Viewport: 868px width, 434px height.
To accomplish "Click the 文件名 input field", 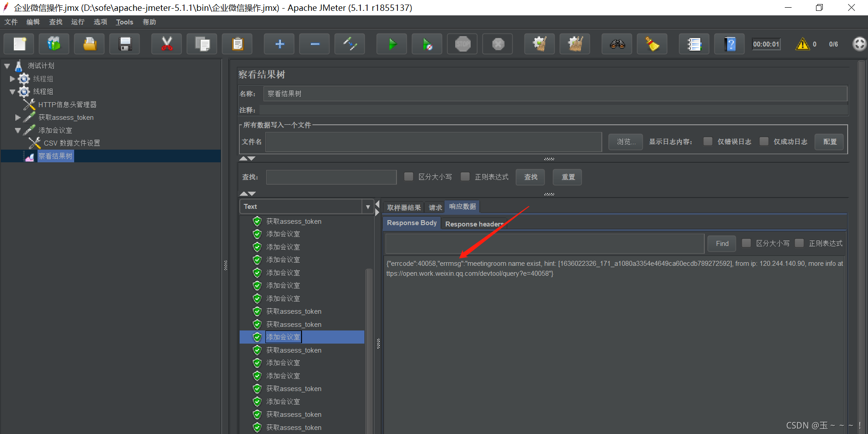I will (x=434, y=142).
